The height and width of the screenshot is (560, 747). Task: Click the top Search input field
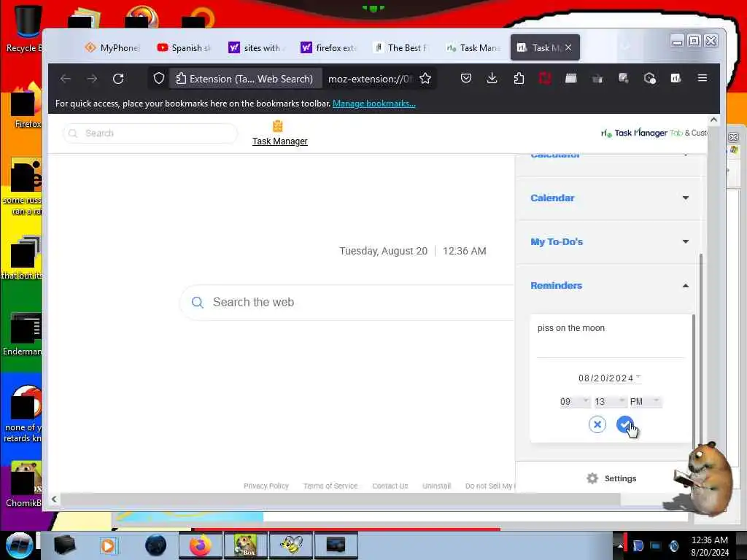point(150,133)
